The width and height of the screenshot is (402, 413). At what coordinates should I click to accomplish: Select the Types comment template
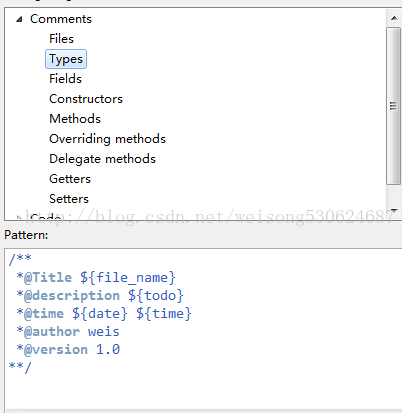pyautogui.click(x=66, y=59)
